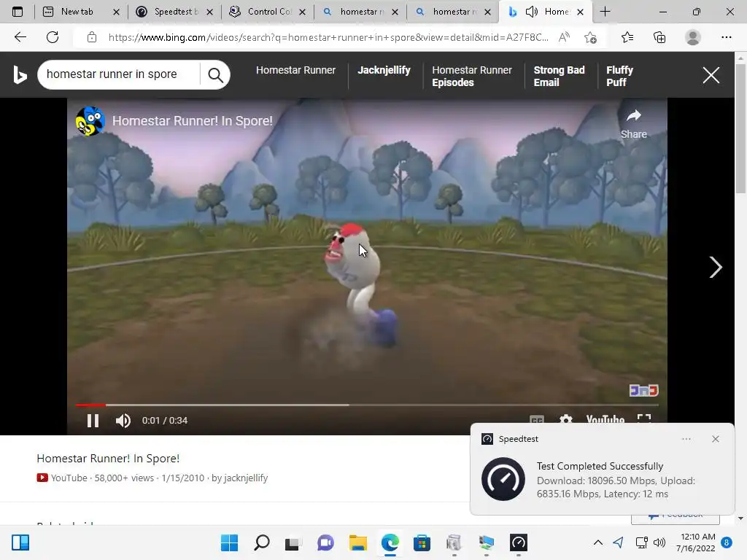Open Speedtest app from taskbar
The height and width of the screenshot is (560, 747).
(519, 542)
